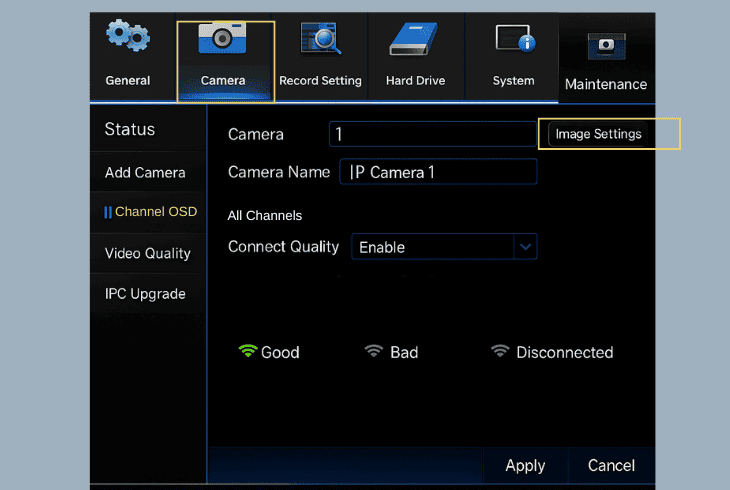The image size is (730, 490).
Task: Switch to the Record Setting tab label
Action: pyautogui.click(x=320, y=81)
